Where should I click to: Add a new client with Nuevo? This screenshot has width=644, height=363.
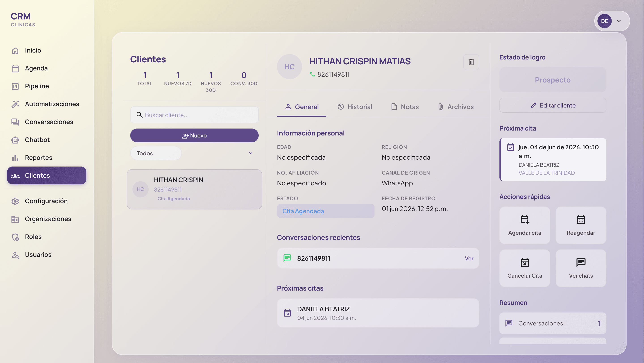point(194,135)
